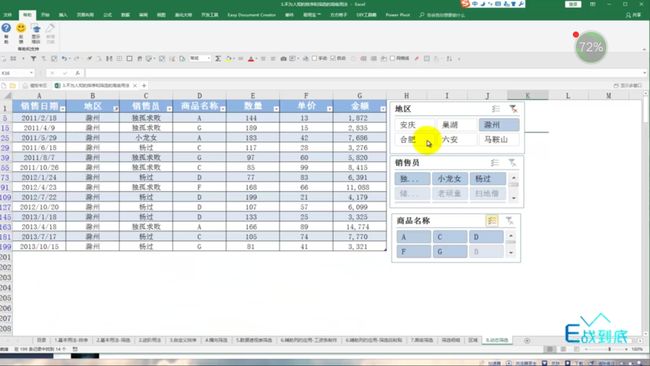The height and width of the screenshot is (366, 650).
Task: Select 安庆 in the region slicer
Action: click(415, 125)
